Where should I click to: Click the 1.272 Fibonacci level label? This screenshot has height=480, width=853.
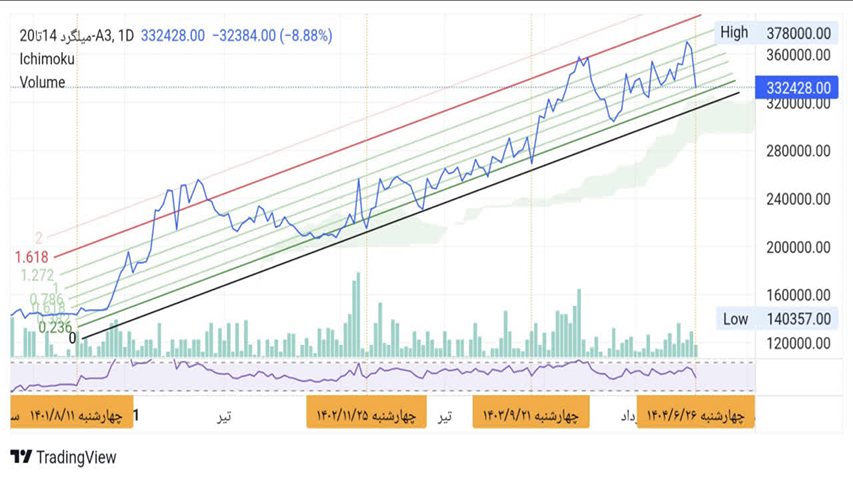(x=41, y=274)
